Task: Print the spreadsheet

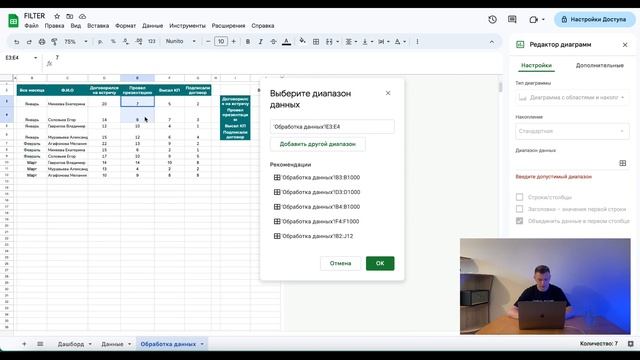Action: [x=42, y=42]
